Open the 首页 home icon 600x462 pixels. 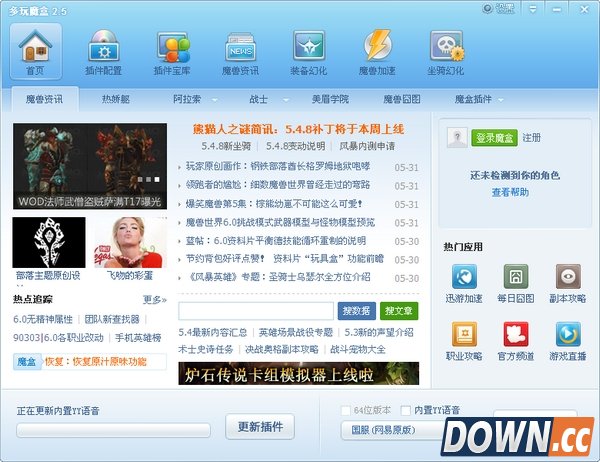(36, 51)
